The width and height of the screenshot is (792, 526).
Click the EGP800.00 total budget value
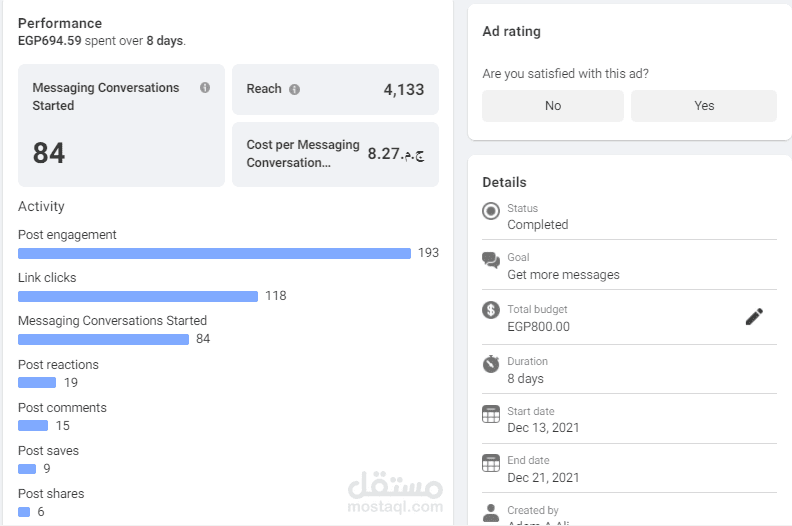coord(538,326)
